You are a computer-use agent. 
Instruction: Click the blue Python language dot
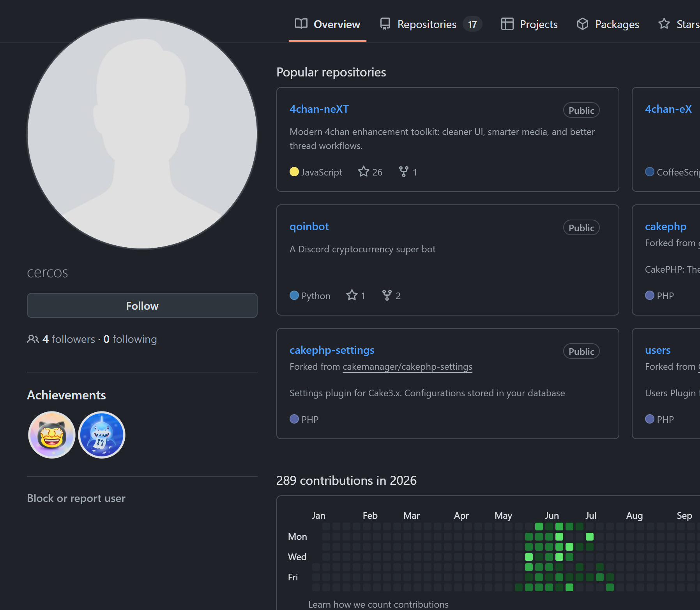click(294, 295)
